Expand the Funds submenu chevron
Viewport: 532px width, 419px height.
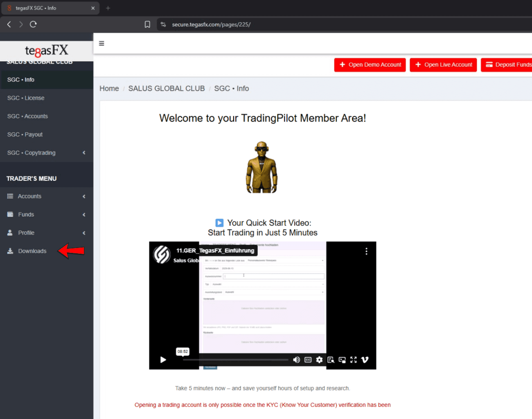click(x=84, y=215)
